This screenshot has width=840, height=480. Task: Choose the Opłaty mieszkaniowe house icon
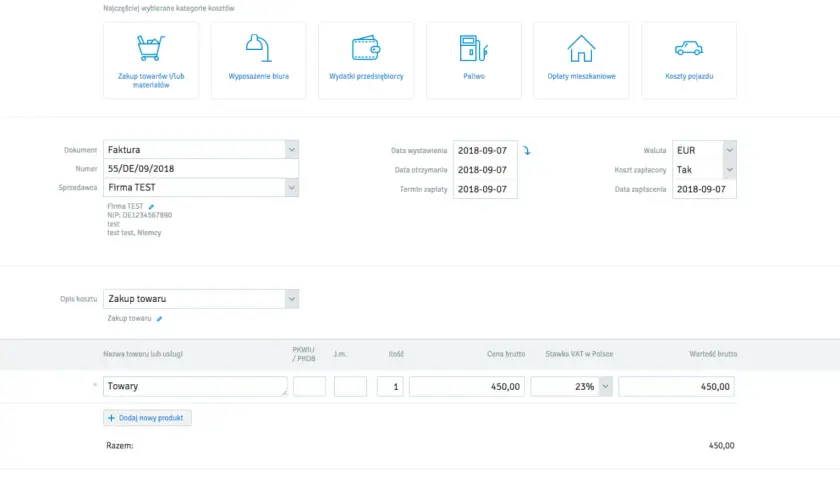pyautogui.click(x=581, y=48)
